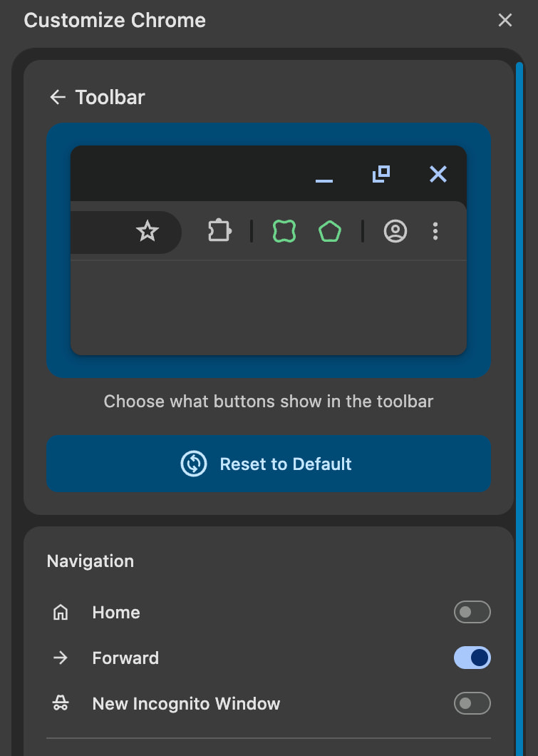Image resolution: width=538 pixels, height=756 pixels.
Task: Select the extensions puzzle piece icon
Action: pos(219,231)
